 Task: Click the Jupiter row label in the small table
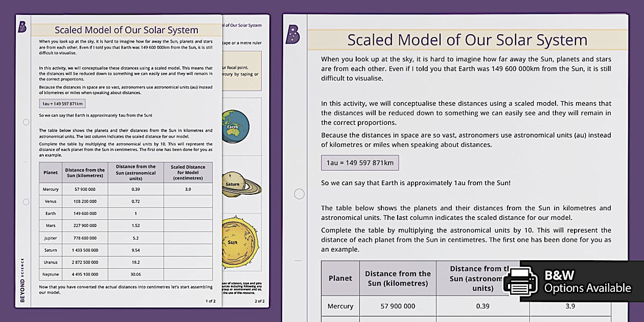[x=51, y=238]
